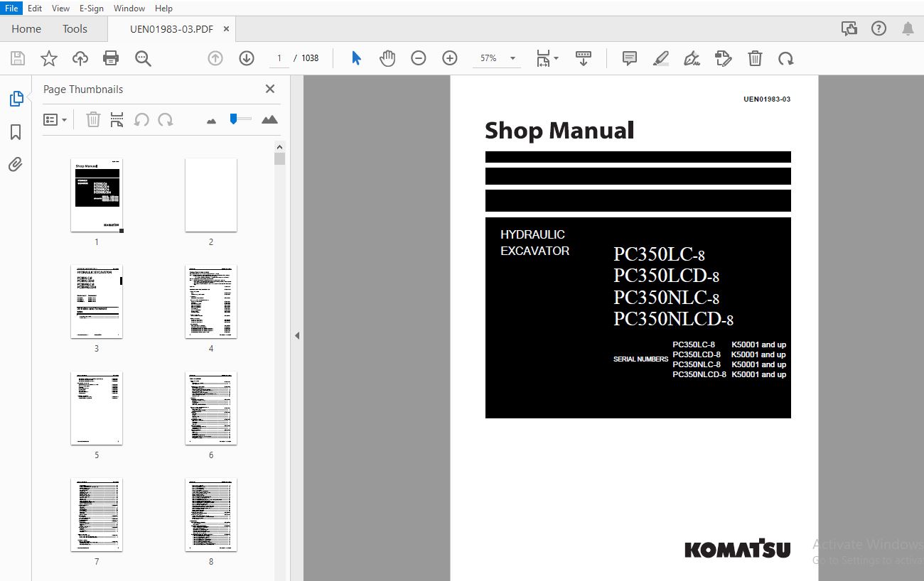Add a sticky note comment

[x=629, y=58]
